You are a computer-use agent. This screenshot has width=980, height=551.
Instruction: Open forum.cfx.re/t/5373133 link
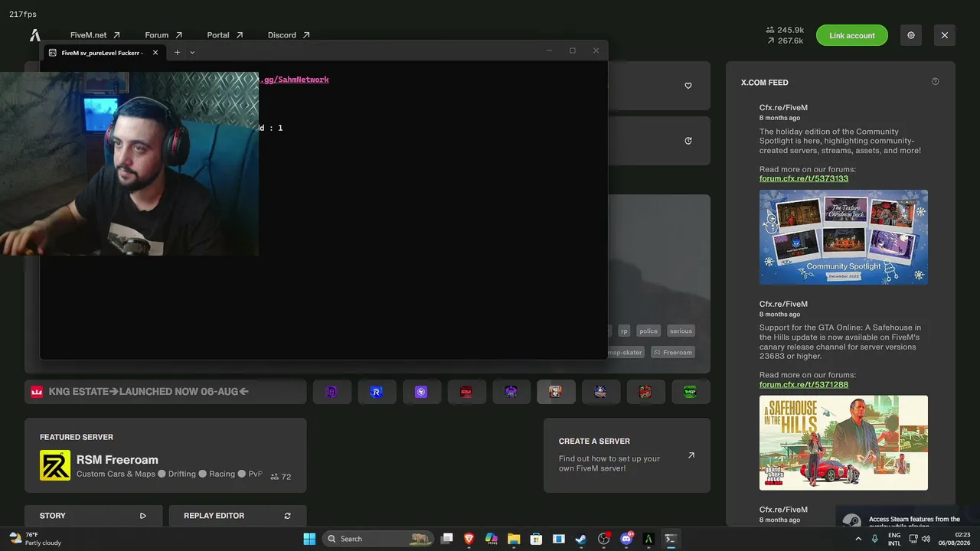(x=804, y=178)
